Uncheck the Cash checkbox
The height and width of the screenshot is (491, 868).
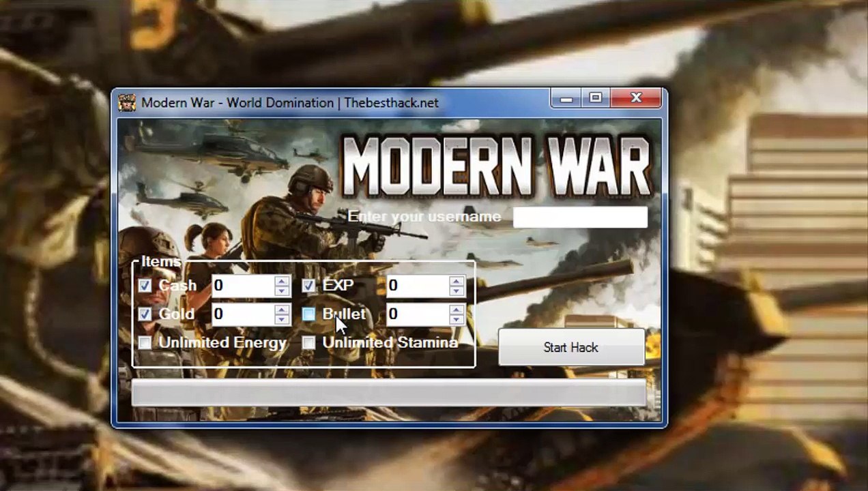(x=145, y=286)
